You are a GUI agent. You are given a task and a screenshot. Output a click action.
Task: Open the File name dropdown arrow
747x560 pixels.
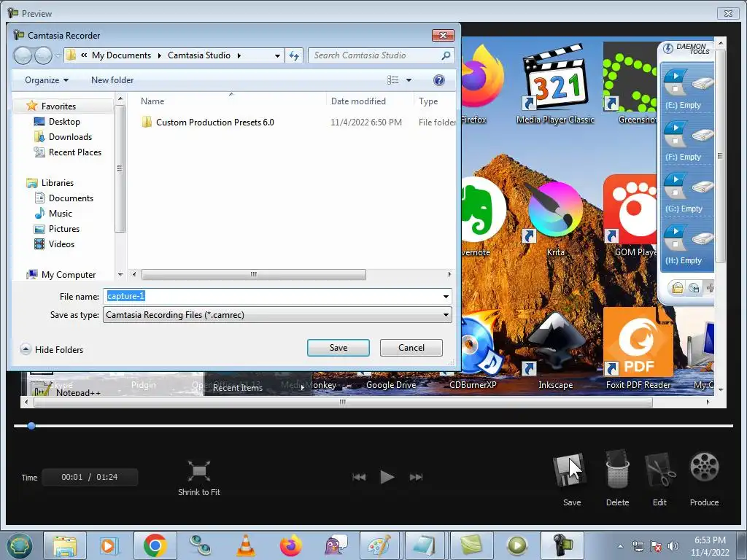pyautogui.click(x=446, y=296)
